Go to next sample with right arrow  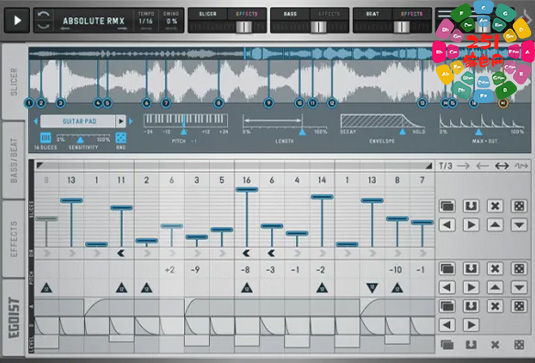pyautogui.click(x=130, y=121)
